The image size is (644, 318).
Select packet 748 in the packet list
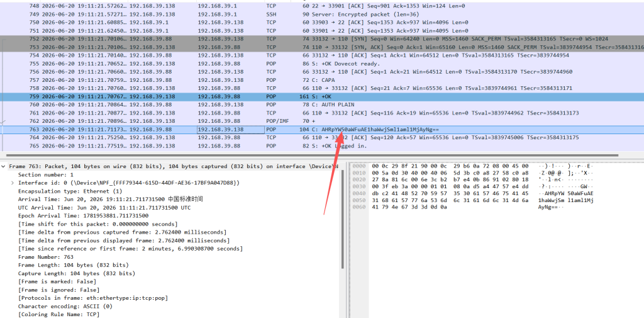[x=322, y=6]
